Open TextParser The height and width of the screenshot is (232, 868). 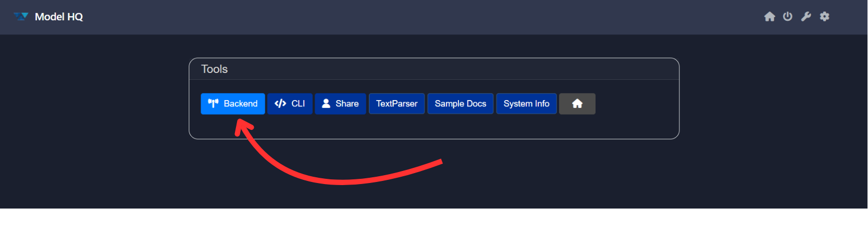click(x=396, y=104)
